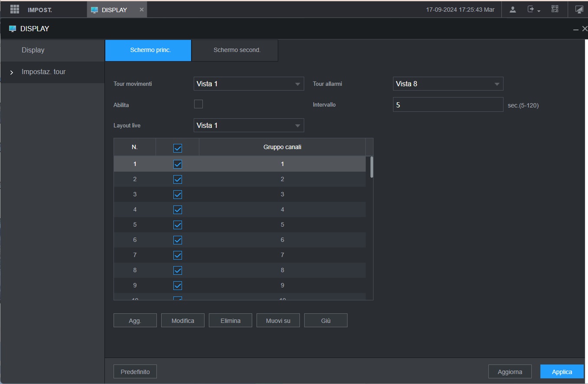Image resolution: width=588 pixels, height=384 pixels.
Task: Open the logout options icon
Action: (533, 10)
